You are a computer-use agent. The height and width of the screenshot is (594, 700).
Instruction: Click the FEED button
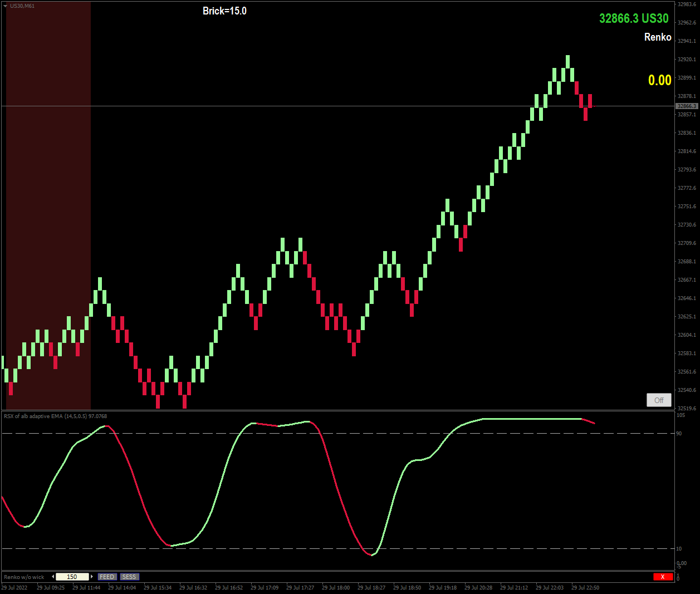pyautogui.click(x=107, y=577)
